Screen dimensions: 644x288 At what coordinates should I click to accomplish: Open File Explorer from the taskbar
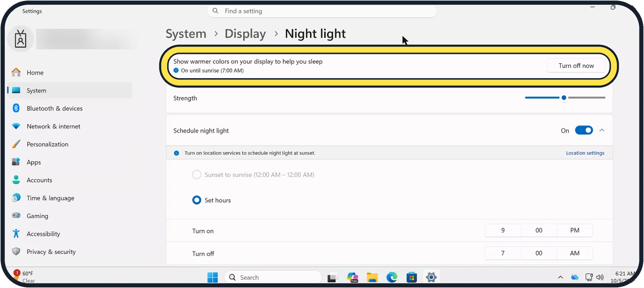pyautogui.click(x=372, y=277)
